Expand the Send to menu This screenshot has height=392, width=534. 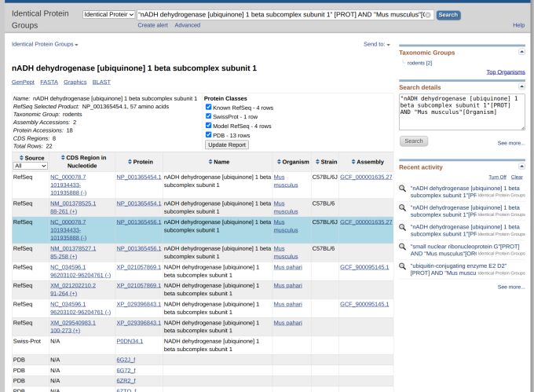click(x=376, y=44)
